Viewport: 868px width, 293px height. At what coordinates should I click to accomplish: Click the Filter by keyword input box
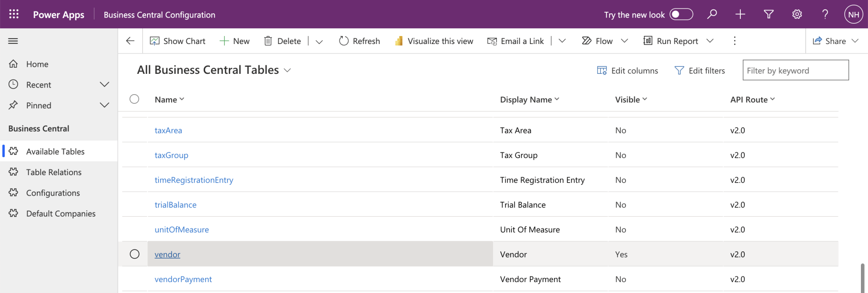pyautogui.click(x=795, y=71)
